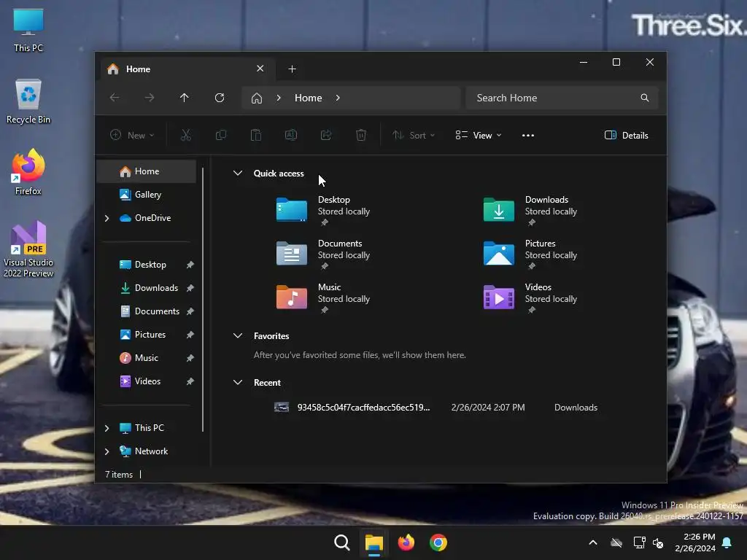Click the Delete trash icon
747x560 pixels.
[361, 135]
